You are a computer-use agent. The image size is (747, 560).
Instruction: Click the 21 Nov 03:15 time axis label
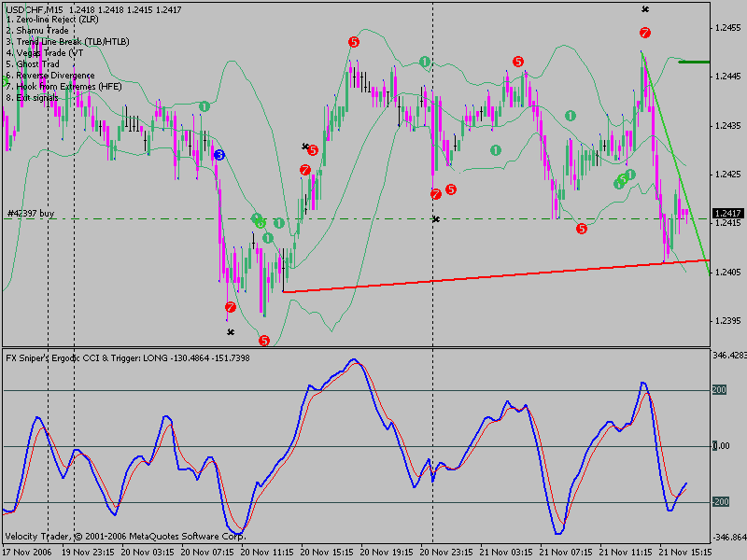pyautogui.click(x=506, y=553)
